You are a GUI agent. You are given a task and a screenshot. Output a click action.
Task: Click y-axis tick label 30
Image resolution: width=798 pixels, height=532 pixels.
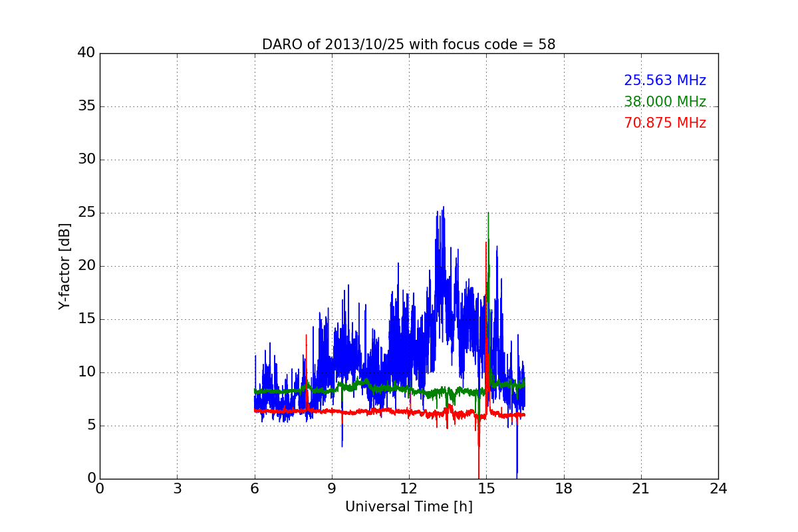click(86, 160)
